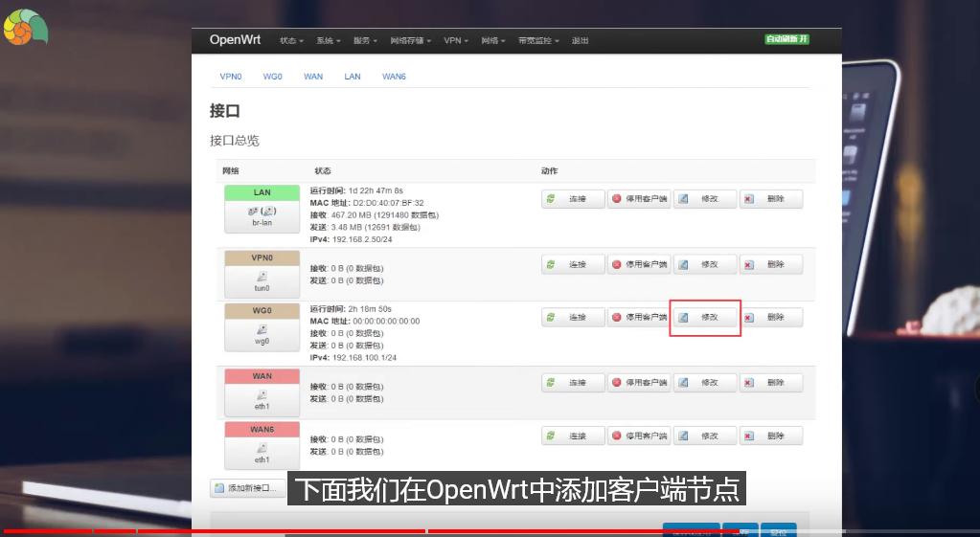
Task: Edit the WAN6 interface with 修改
Action: 705,436
